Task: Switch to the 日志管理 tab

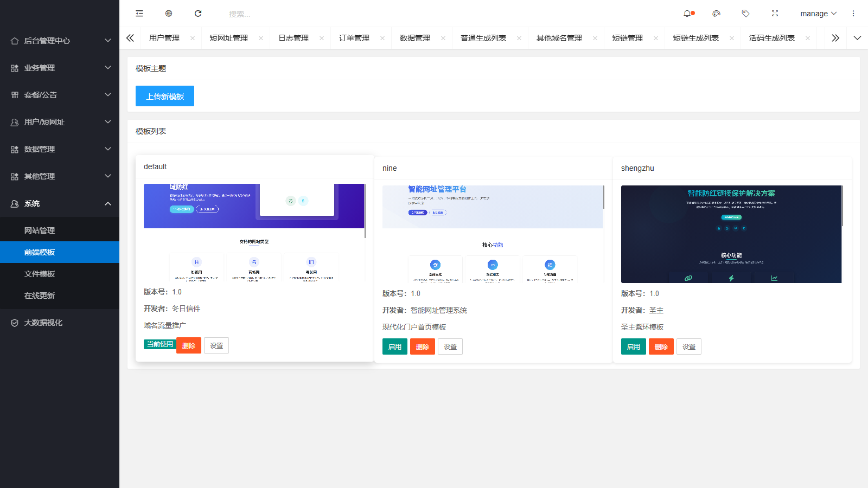Action: (x=295, y=37)
